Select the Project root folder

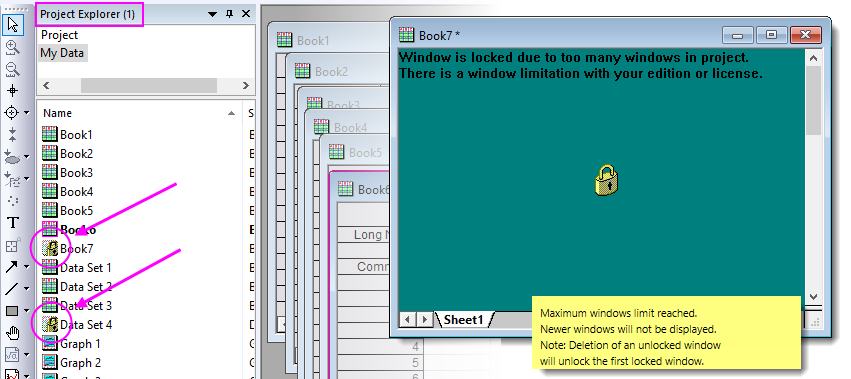coord(60,35)
